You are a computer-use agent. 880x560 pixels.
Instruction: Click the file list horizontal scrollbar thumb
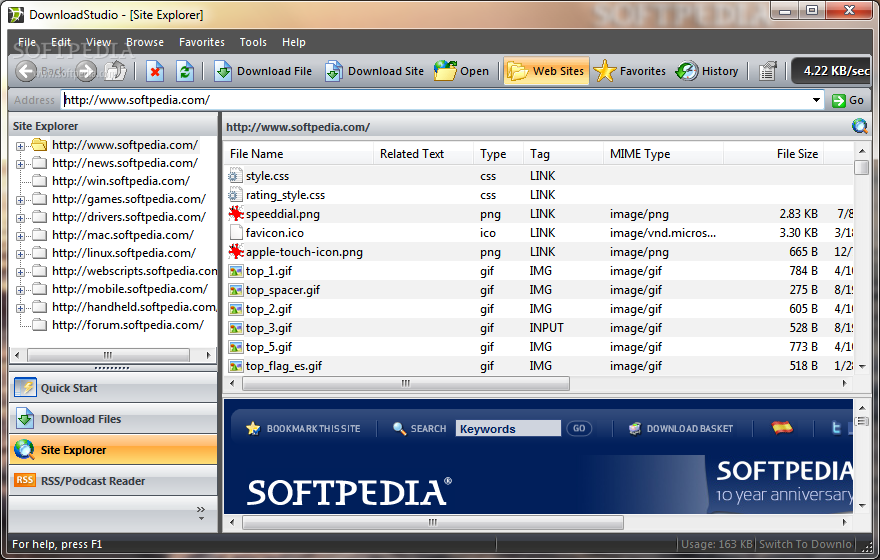pyautogui.click(x=406, y=384)
